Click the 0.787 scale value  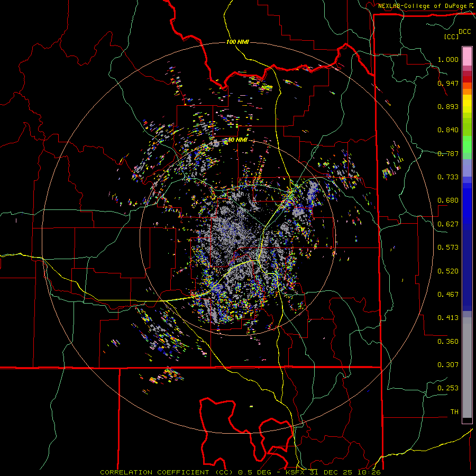click(448, 153)
